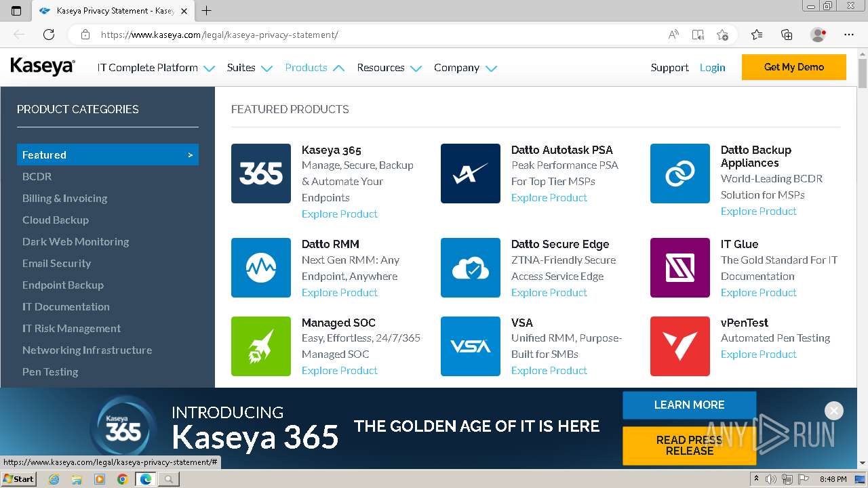The height and width of the screenshot is (488, 868).
Task: Open Microsoft Edge from the taskbar
Action: click(x=145, y=479)
